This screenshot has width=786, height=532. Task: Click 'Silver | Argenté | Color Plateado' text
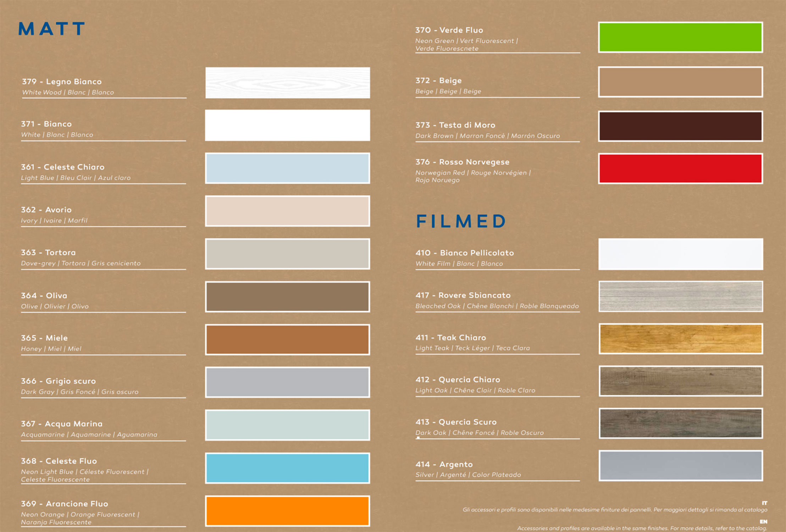coord(468,475)
